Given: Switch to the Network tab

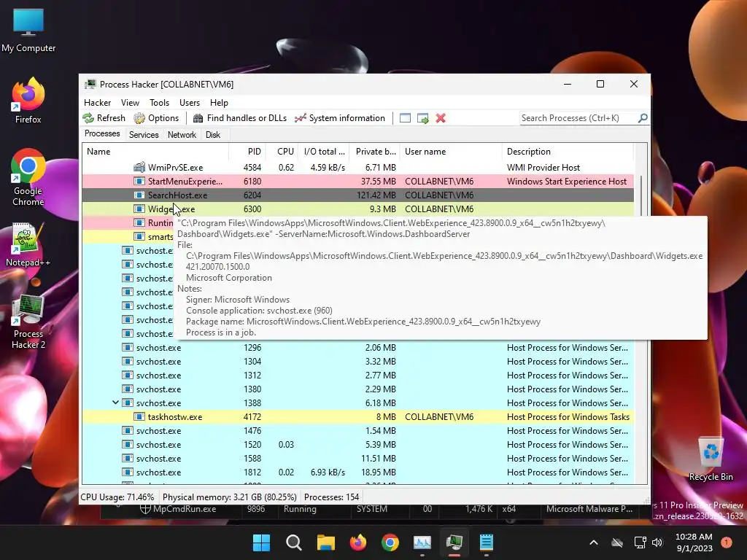Looking at the screenshot, I should click(x=182, y=135).
